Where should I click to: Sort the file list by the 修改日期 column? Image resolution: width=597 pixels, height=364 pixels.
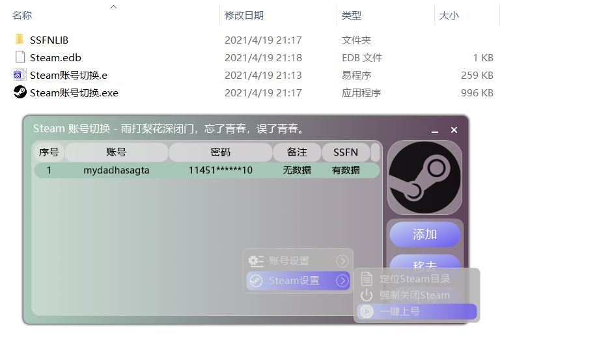[x=244, y=15]
